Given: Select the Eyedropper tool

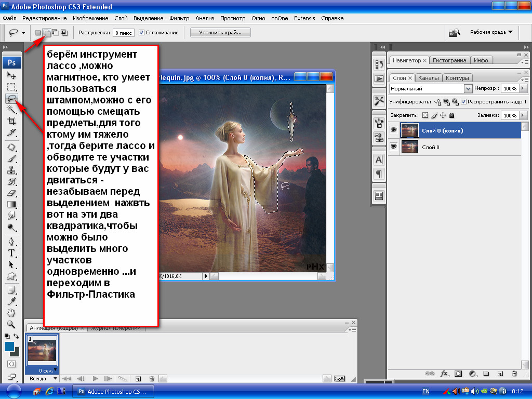Looking at the screenshot, I should click(11, 301).
